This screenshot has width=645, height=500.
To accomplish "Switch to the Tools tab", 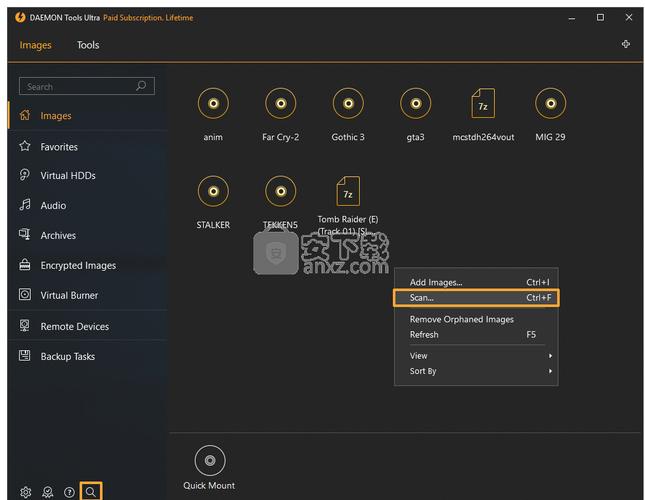I will 88,45.
